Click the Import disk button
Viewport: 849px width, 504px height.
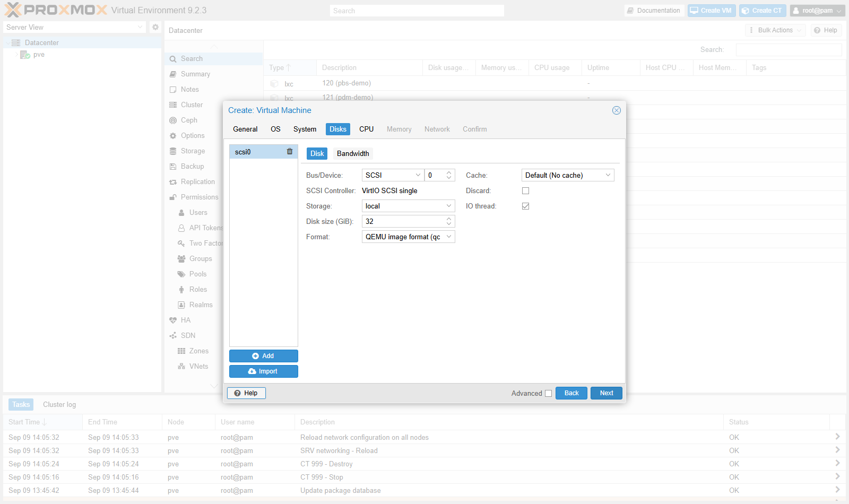[264, 371]
